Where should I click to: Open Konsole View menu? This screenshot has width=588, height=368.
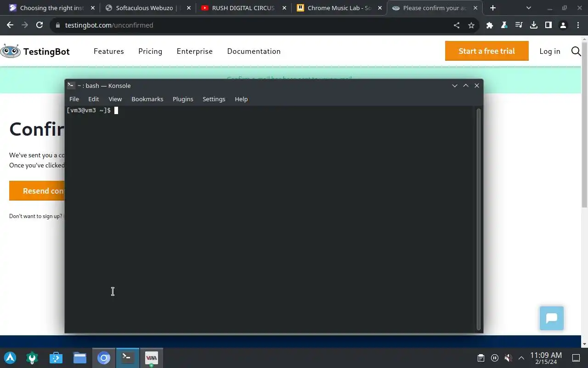click(x=115, y=99)
